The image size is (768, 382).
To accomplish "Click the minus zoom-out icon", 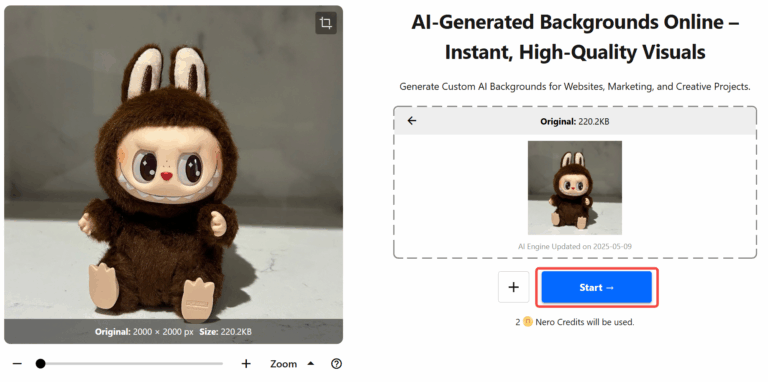I will tap(17, 363).
